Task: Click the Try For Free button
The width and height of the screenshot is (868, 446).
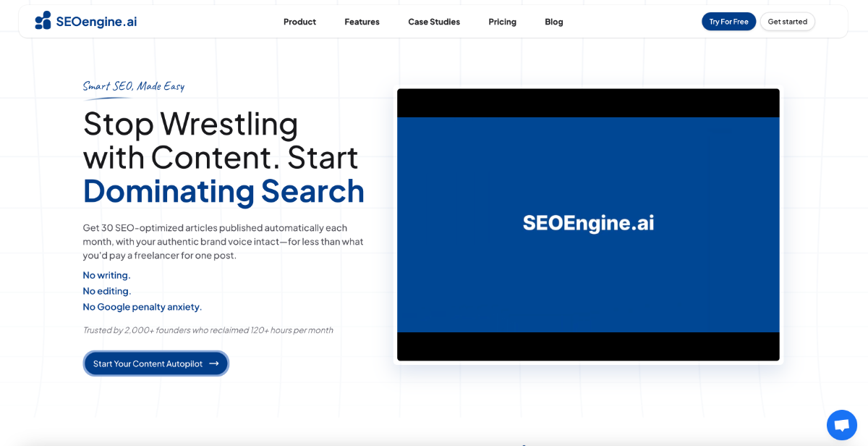Action: 728,21
